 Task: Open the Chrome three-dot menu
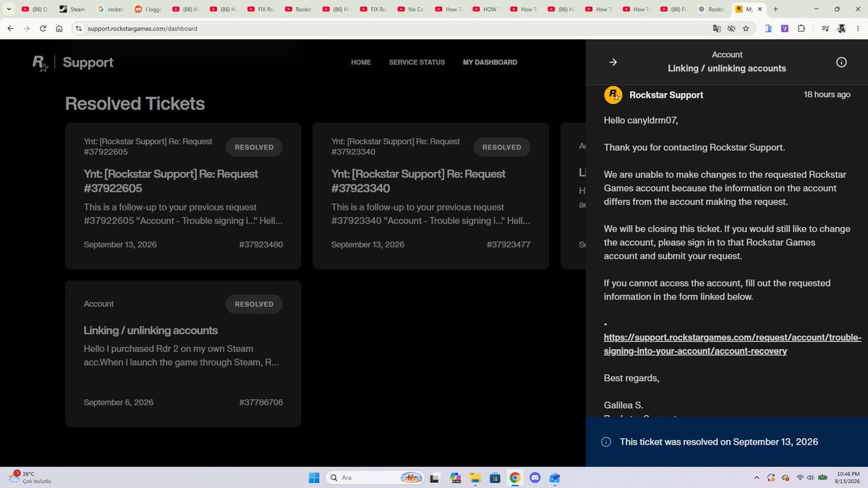click(x=857, y=29)
